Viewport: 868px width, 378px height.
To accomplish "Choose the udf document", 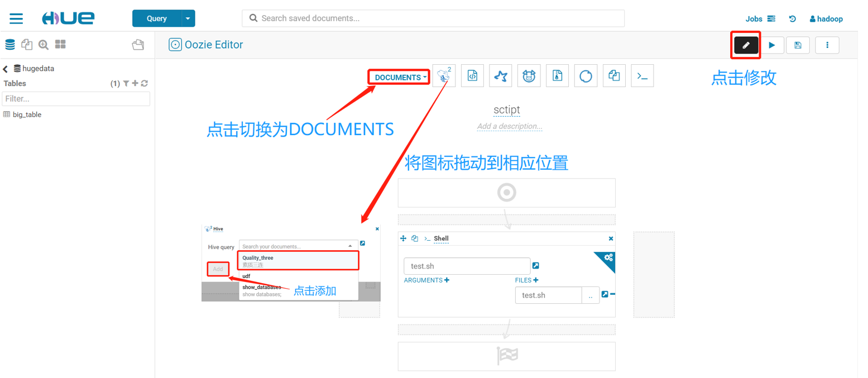I will coord(298,276).
